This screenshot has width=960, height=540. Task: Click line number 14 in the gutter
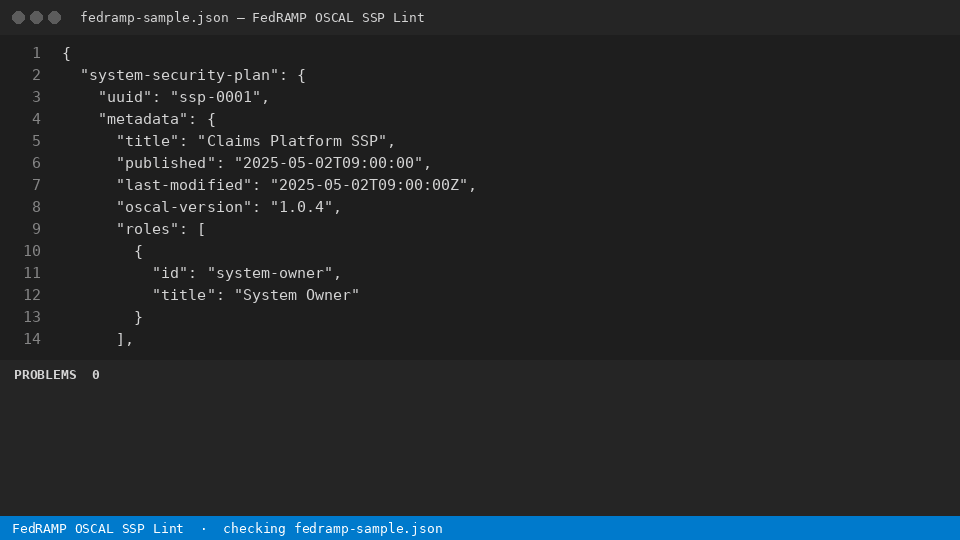coord(32,340)
